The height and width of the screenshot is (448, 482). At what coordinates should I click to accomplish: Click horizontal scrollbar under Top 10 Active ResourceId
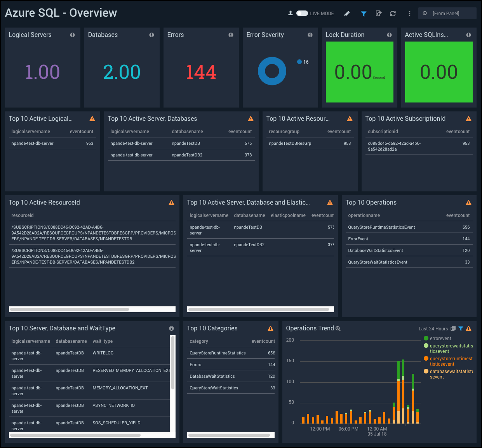point(70,309)
